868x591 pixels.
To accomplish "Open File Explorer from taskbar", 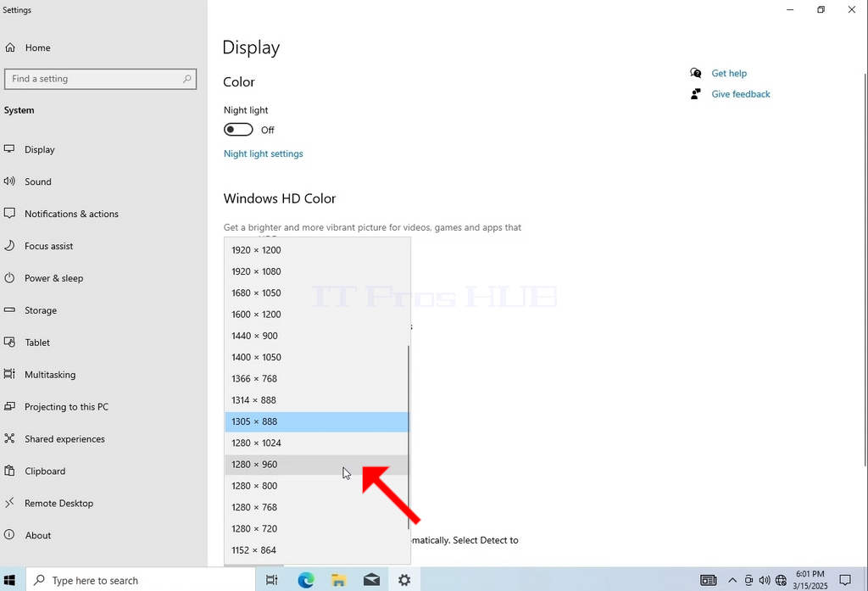I will point(339,580).
